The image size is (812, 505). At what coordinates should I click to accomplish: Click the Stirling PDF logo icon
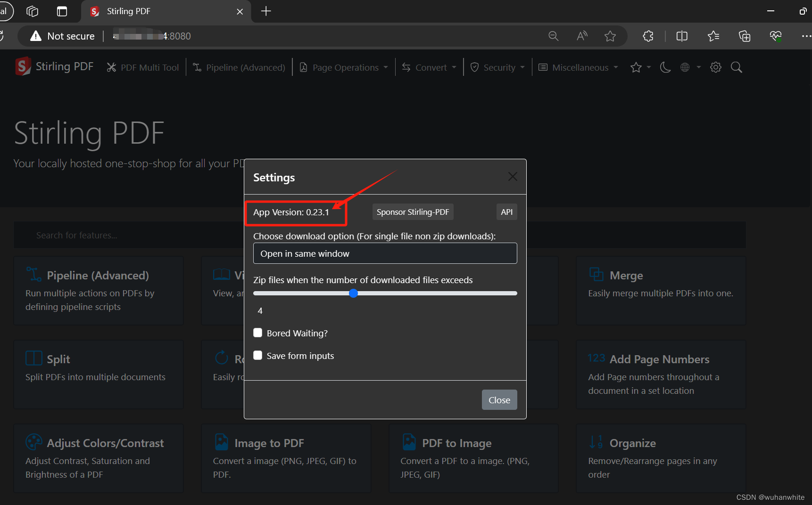pos(23,66)
